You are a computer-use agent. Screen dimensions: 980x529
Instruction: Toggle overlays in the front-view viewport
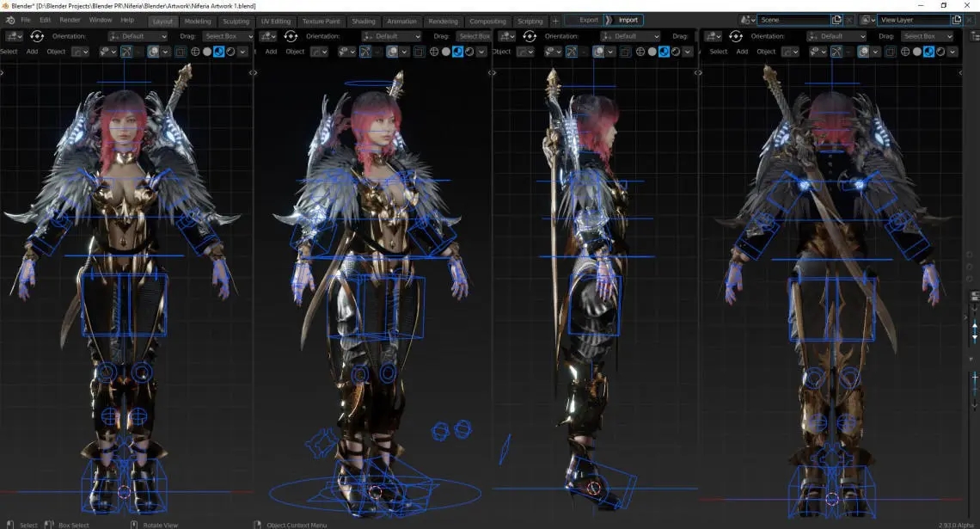(153, 52)
